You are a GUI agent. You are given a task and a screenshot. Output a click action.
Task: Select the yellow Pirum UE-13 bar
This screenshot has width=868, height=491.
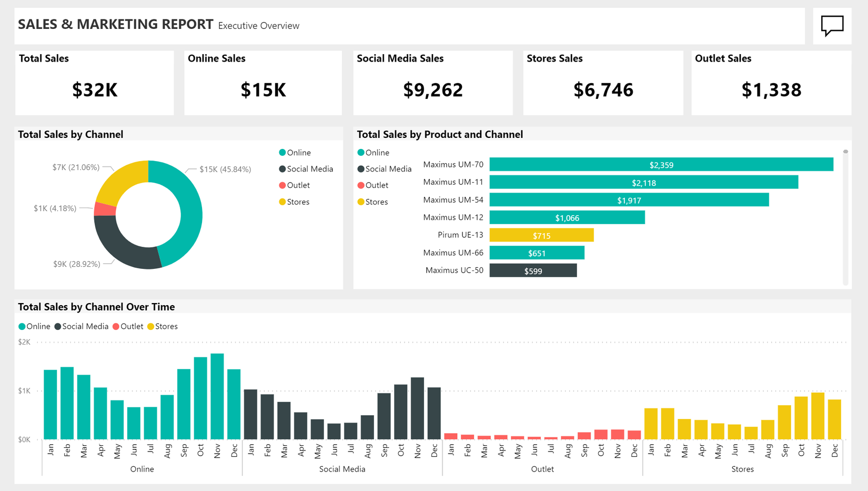point(541,235)
